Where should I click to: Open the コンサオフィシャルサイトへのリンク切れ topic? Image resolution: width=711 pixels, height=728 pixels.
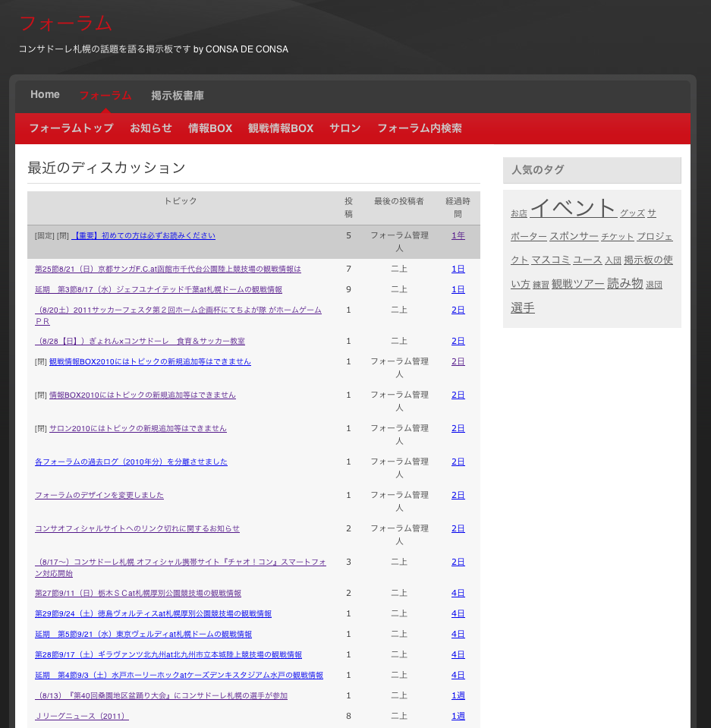tap(137, 528)
